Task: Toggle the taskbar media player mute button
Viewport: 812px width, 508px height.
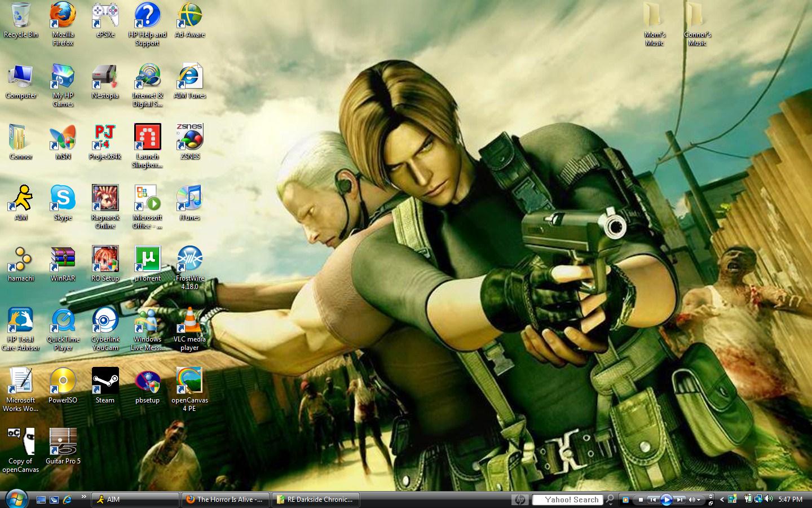Action: click(x=692, y=500)
